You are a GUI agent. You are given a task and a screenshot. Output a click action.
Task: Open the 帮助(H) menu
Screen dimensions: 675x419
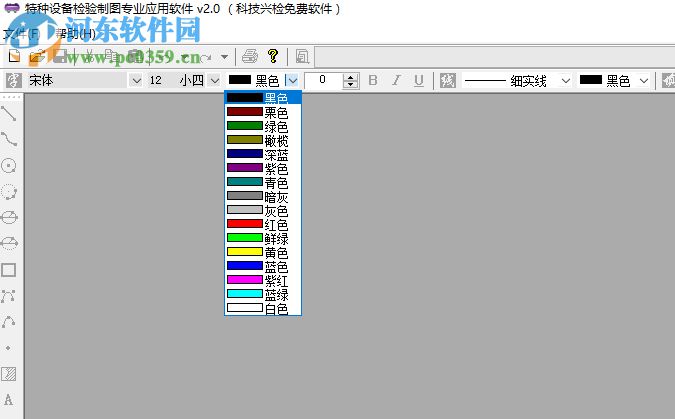75,34
